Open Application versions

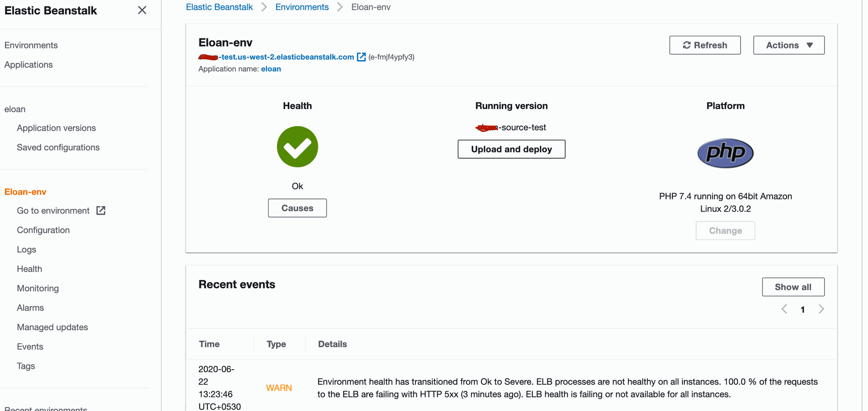(57, 128)
